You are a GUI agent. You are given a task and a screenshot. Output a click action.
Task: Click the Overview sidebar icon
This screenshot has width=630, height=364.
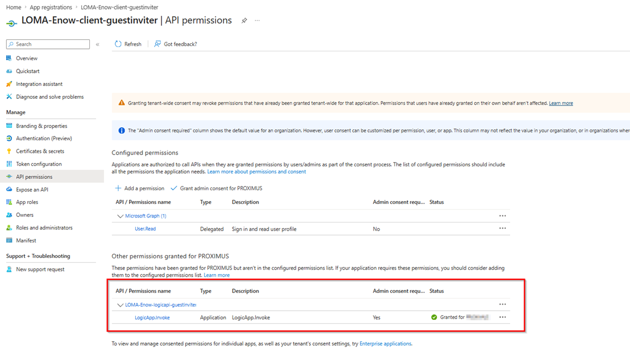pyautogui.click(x=9, y=58)
